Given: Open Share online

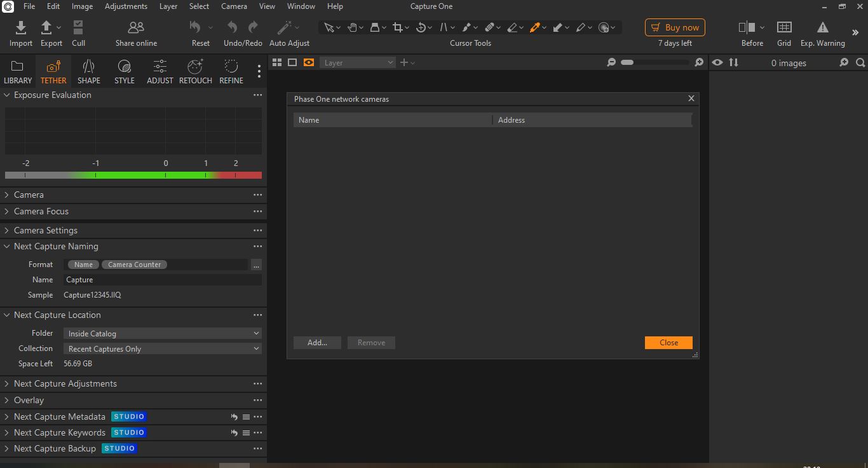Looking at the screenshot, I should coord(136,28).
